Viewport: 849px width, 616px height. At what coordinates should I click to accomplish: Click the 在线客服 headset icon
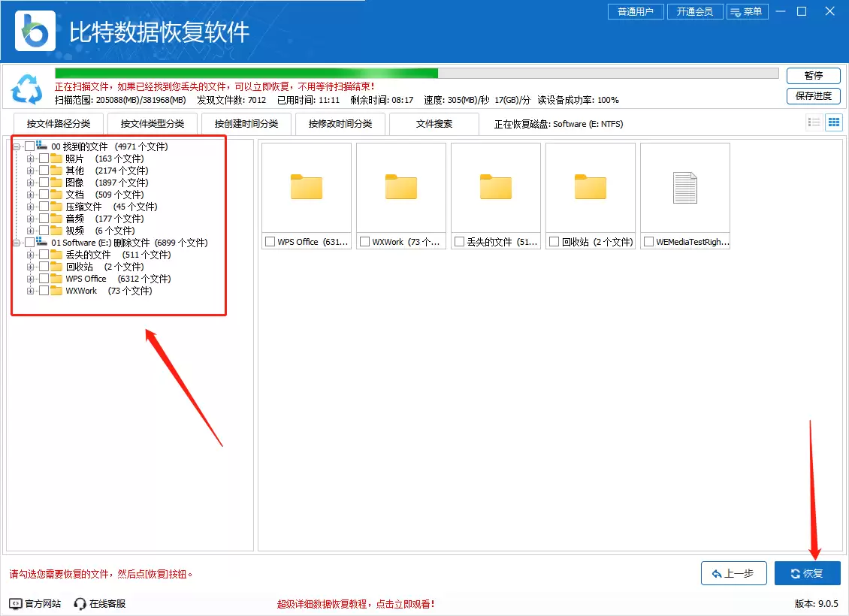coord(80,602)
